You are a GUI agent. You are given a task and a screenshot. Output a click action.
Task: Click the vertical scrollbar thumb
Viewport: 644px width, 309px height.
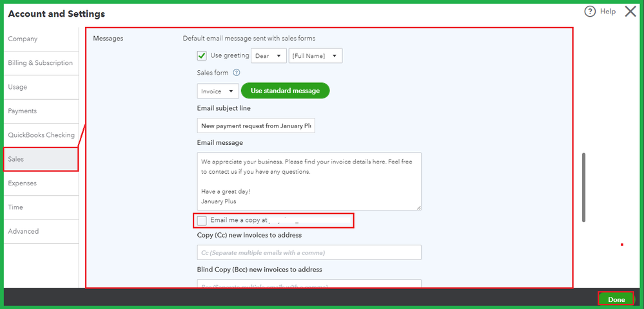pyautogui.click(x=584, y=187)
